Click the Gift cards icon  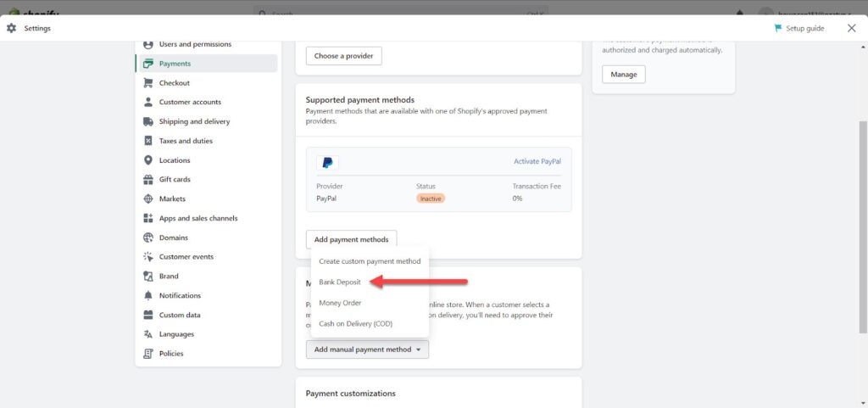point(147,179)
